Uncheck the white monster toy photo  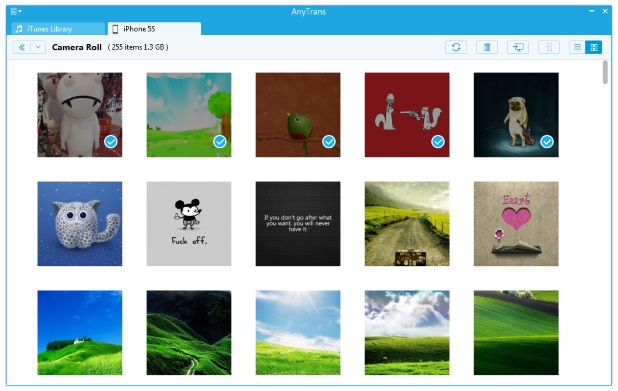tap(111, 142)
